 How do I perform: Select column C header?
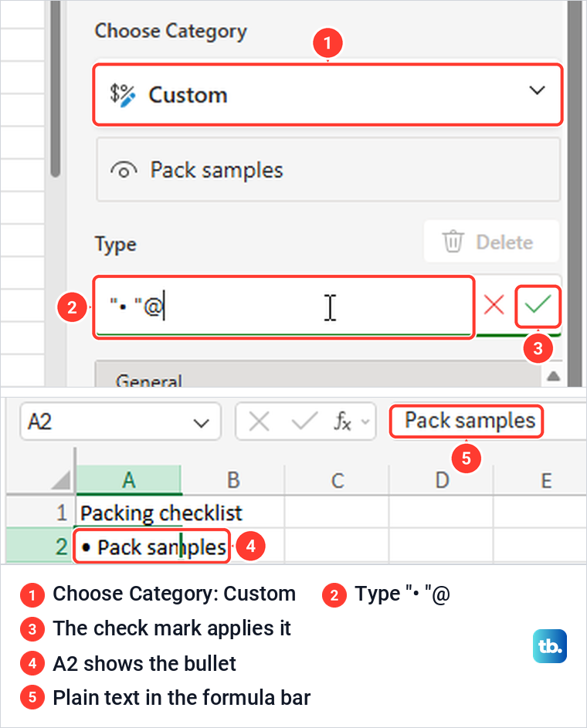pyautogui.click(x=338, y=480)
